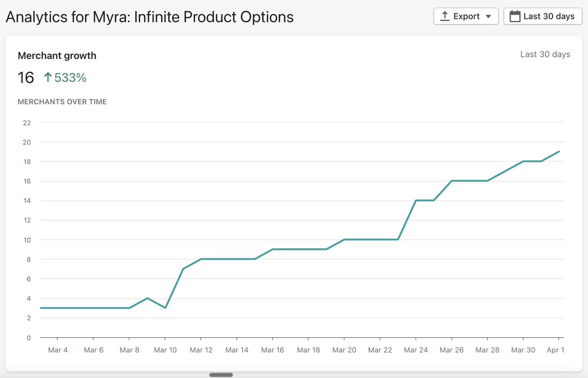Viewport: 588px width, 378px height.
Task: Click the Mar 10 dip point on line
Action: (x=165, y=308)
